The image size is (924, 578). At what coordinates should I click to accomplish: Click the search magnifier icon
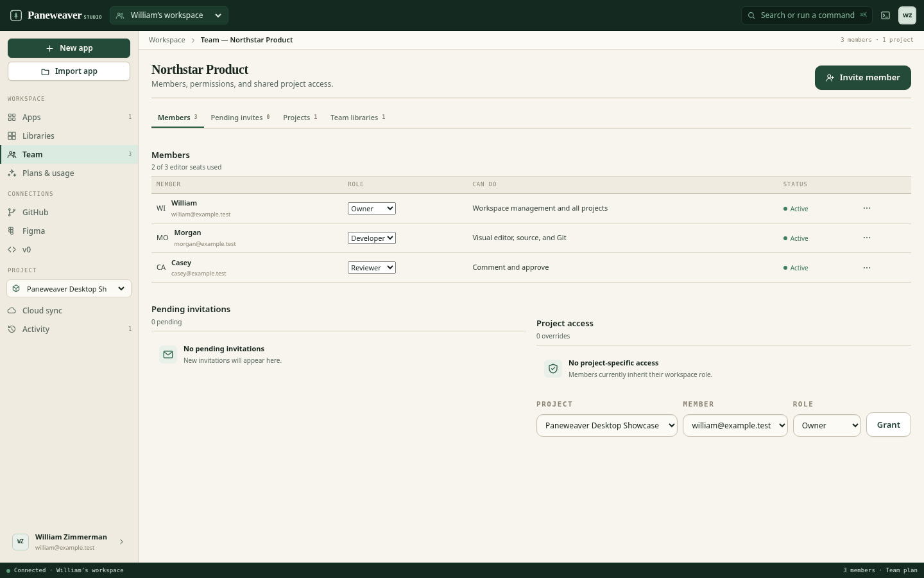751,15
